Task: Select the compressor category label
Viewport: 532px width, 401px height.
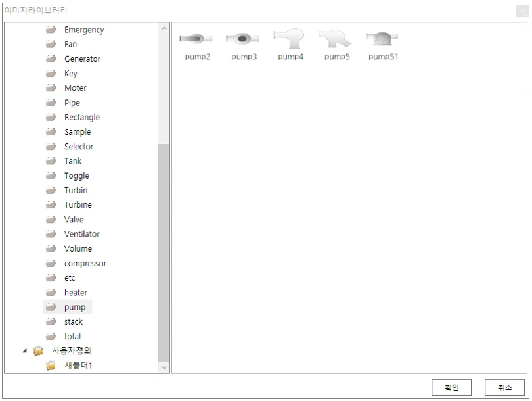Action: click(85, 264)
